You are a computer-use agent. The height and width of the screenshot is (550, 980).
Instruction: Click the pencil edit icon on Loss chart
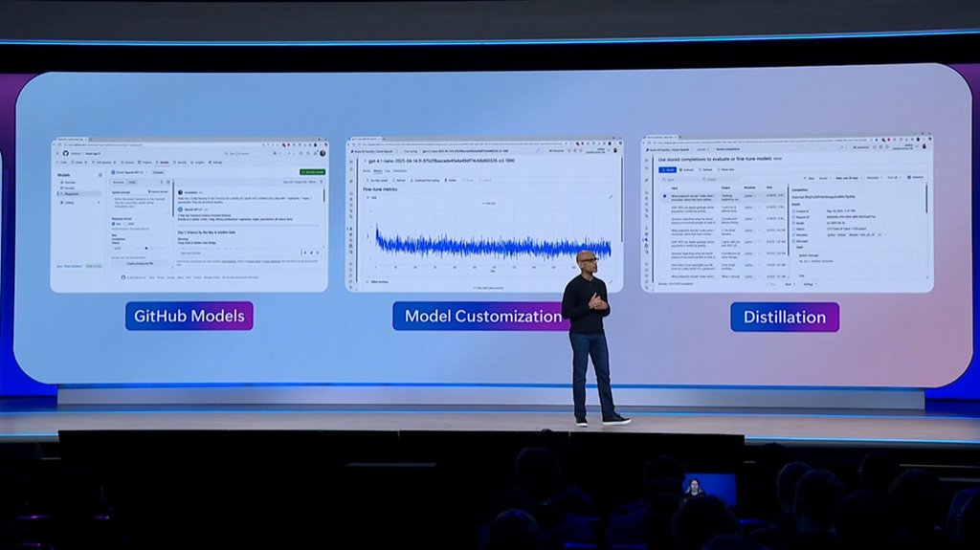coord(611,197)
